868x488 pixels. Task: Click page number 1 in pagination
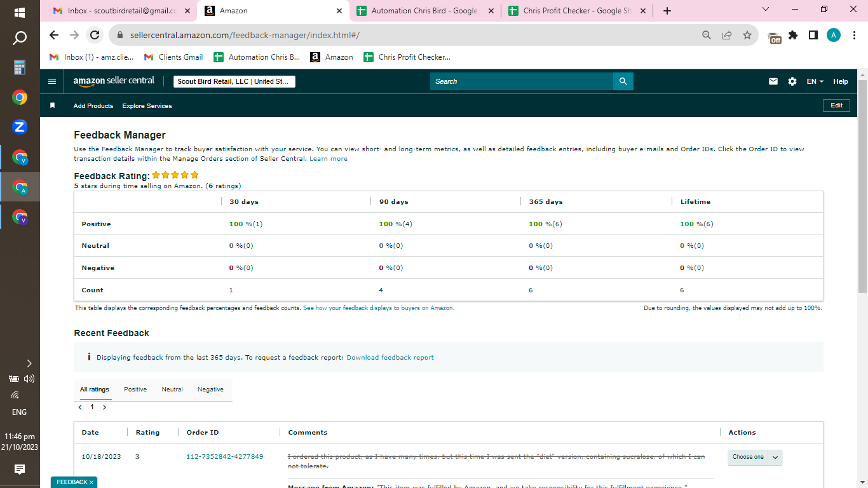(x=92, y=407)
